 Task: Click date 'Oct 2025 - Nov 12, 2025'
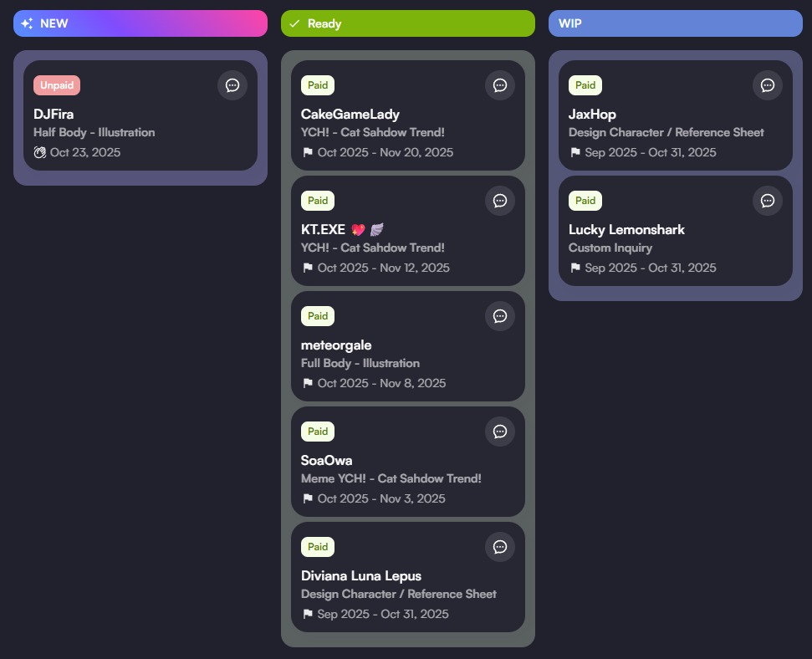click(384, 268)
